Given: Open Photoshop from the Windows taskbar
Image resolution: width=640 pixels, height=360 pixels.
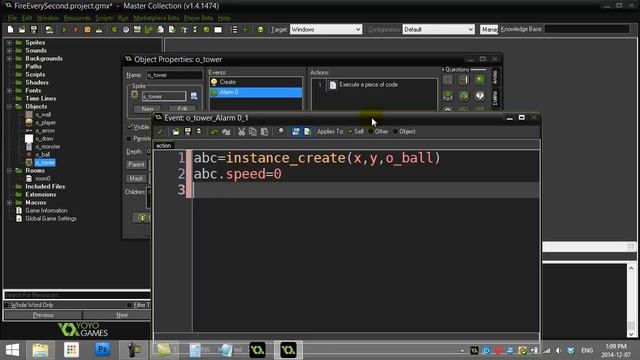Looking at the screenshot, I should click(x=102, y=350).
